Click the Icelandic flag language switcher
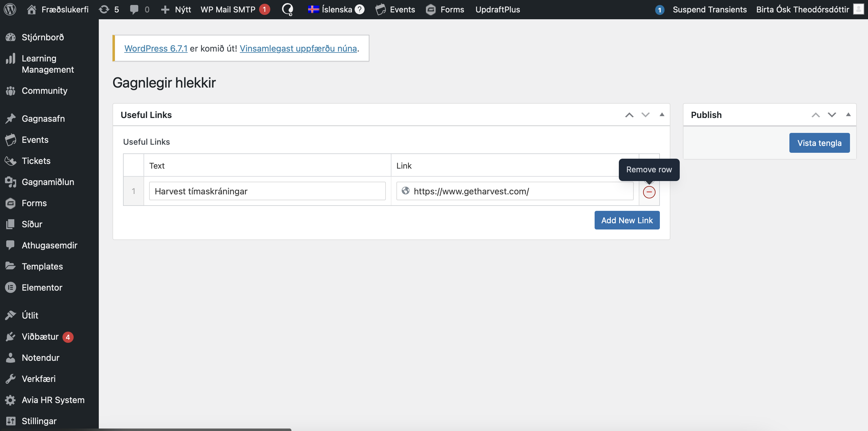868x431 pixels. (313, 9)
